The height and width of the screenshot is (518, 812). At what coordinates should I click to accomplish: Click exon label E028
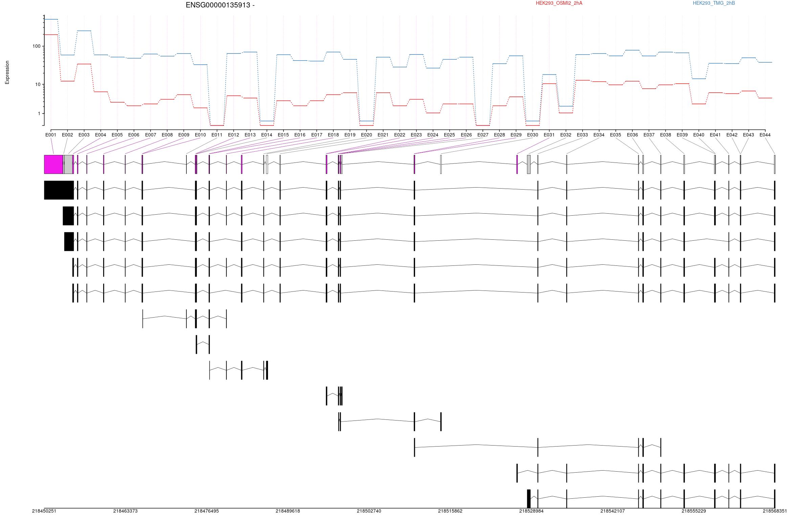[499, 135]
